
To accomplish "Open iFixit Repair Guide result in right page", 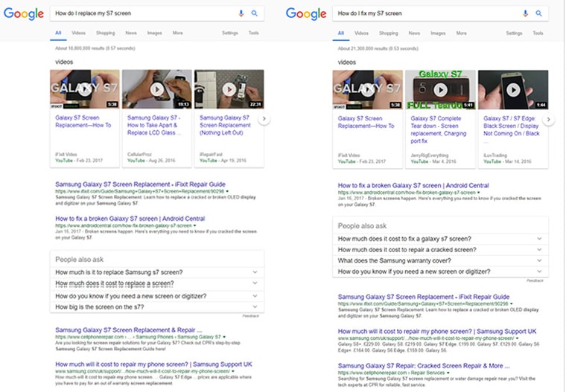I will coord(424,297).
